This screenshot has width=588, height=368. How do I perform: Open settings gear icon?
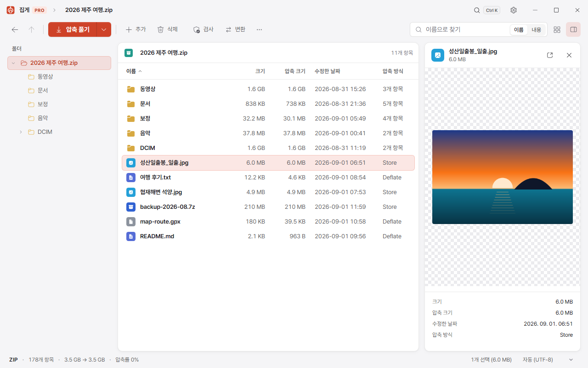click(514, 10)
